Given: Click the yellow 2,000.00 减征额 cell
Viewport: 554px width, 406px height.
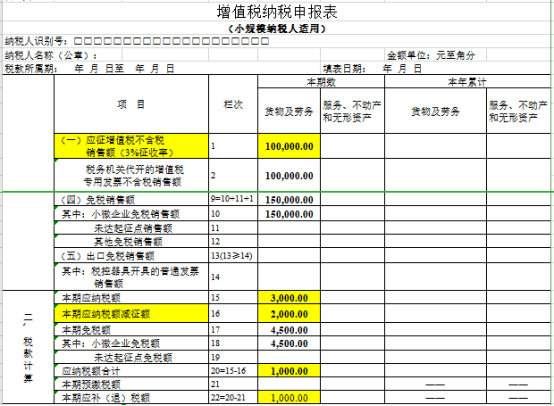Looking at the screenshot, I should pos(289,314).
